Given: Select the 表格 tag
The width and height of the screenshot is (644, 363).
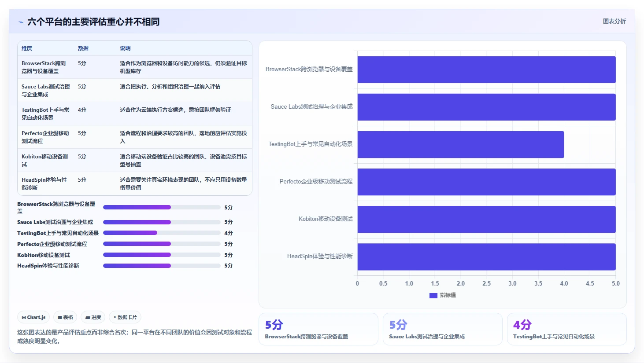Looking at the screenshot, I should click(x=65, y=317).
